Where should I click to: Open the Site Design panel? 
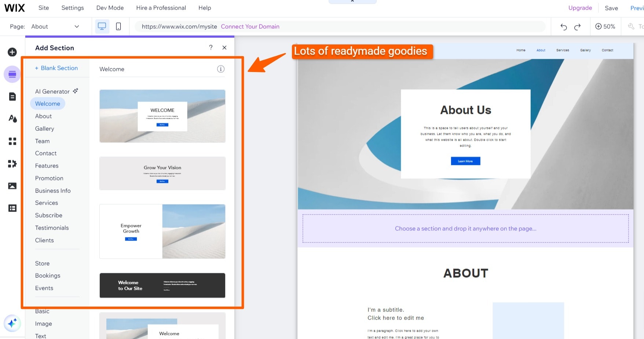pos(12,119)
